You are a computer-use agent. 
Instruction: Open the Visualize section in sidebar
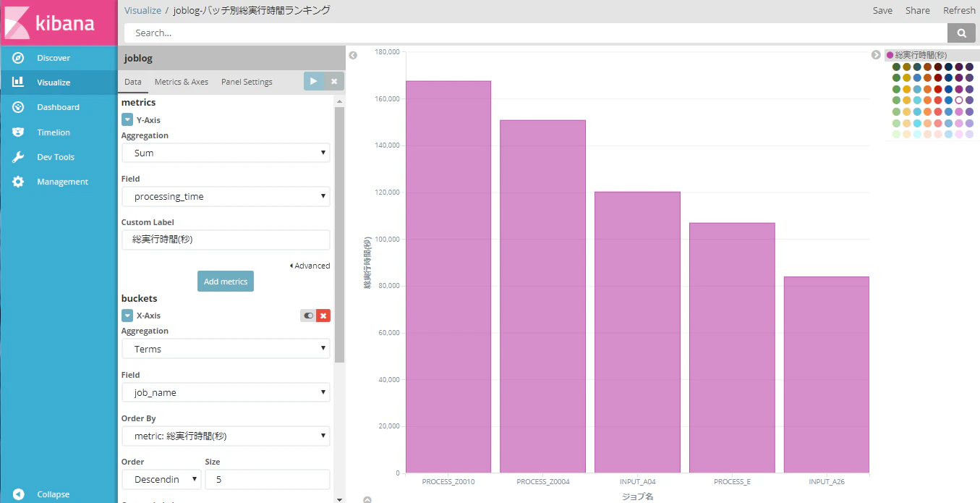tap(59, 83)
